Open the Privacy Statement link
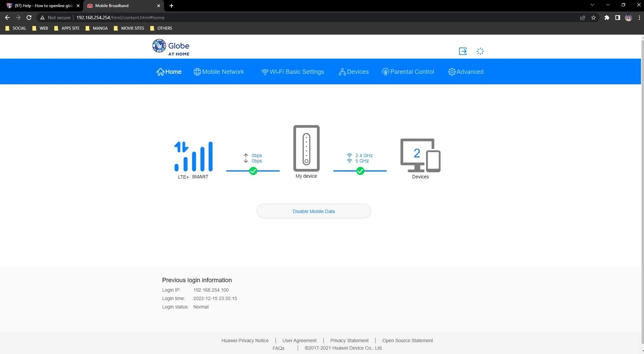 click(349, 341)
